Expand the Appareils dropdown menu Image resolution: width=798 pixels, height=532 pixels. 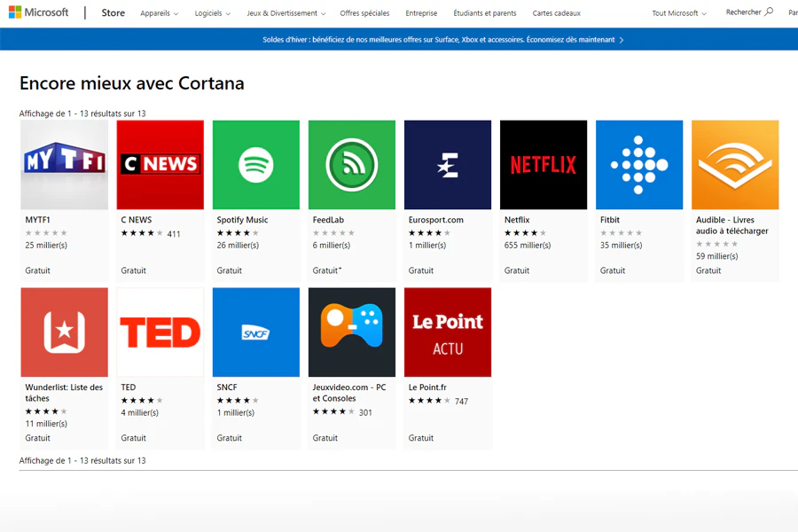(159, 13)
